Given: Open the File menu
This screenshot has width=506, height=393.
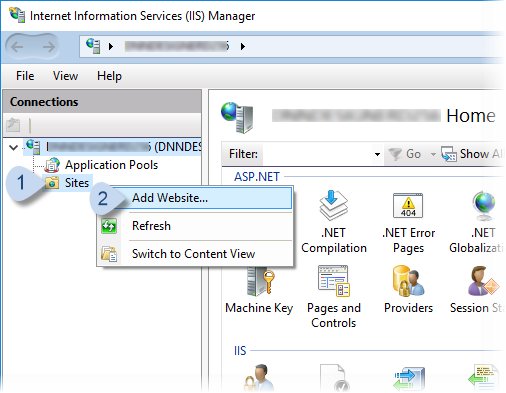Looking at the screenshot, I should [x=25, y=76].
